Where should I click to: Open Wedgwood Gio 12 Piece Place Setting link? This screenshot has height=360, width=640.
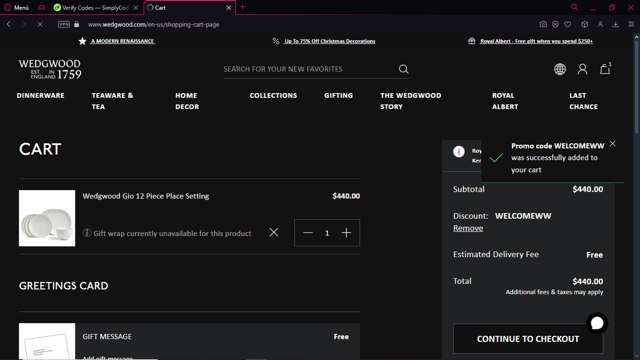(x=146, y=196)
